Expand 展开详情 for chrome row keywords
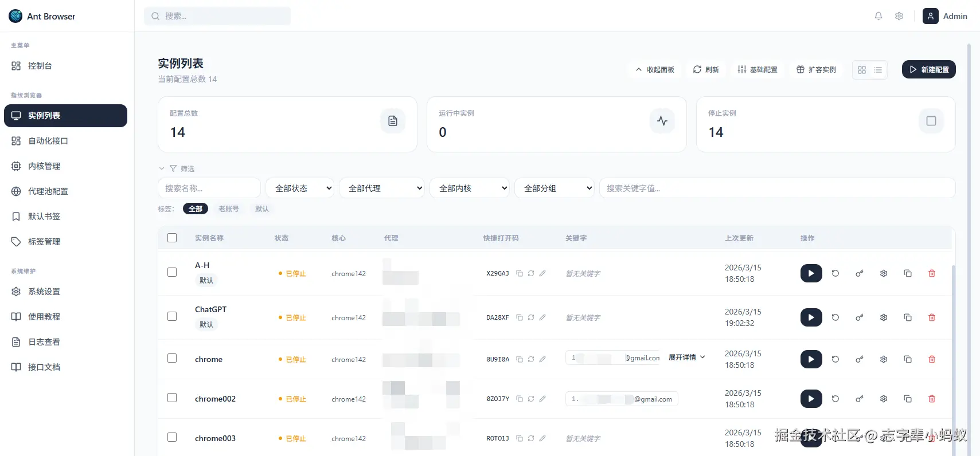The width and height of the screenshot is (980, 456). [x=686, y=357]
